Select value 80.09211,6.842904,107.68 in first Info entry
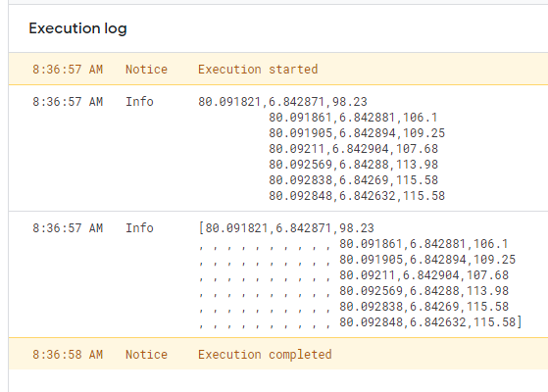Image resolution: width=548 pixels, height=392 pixels. tap(353, 149)
